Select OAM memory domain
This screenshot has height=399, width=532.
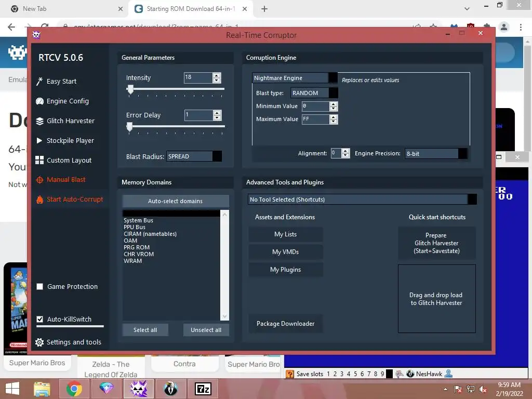171,241
